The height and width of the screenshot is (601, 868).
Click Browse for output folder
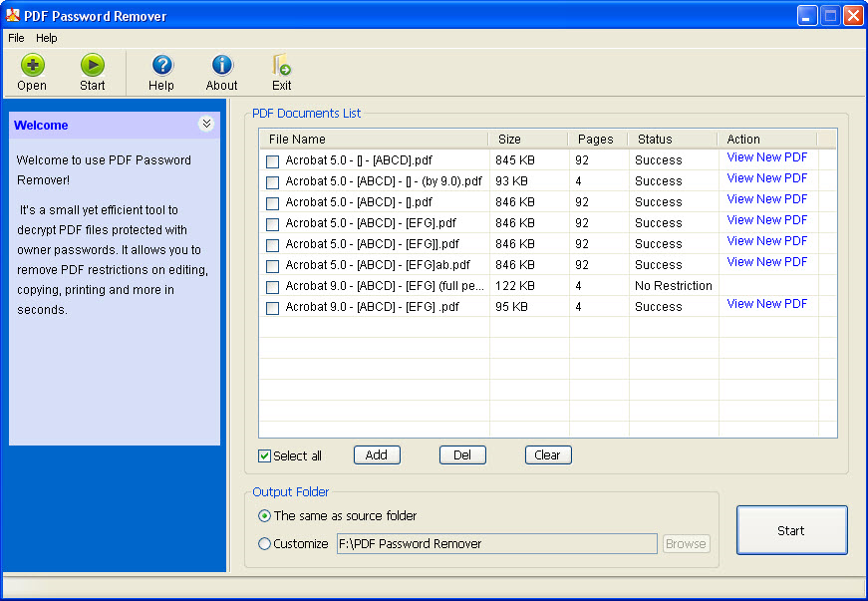click(x=686, y=543)
